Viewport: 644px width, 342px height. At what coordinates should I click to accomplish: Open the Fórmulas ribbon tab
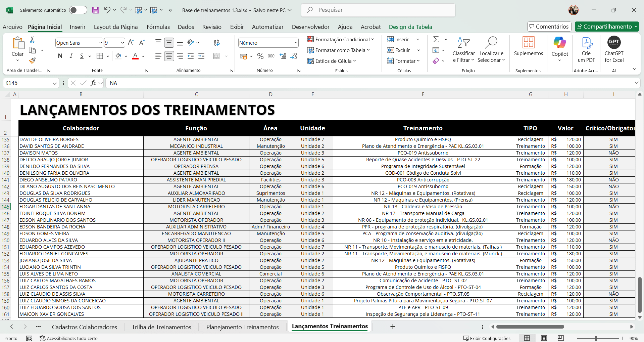158,27
